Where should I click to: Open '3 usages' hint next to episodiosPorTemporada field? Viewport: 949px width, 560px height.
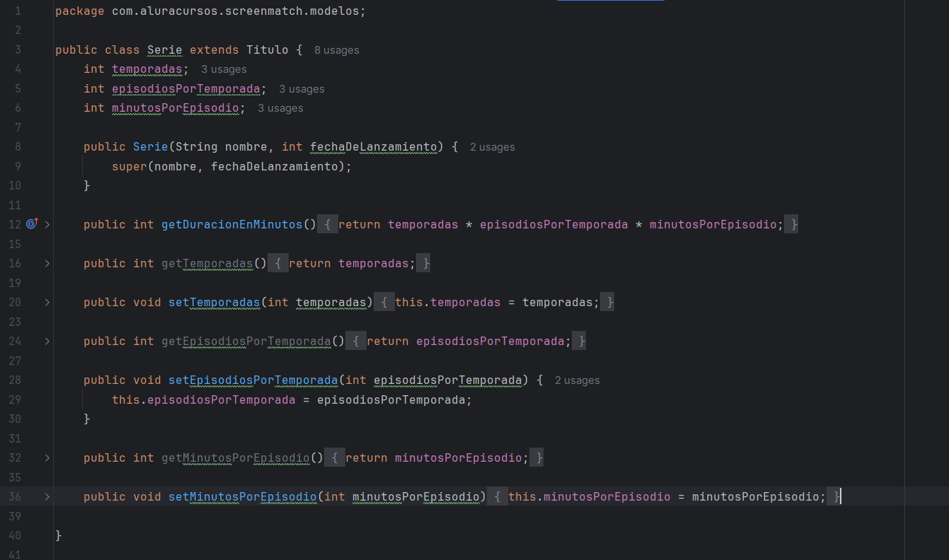(x=301, y=89)
